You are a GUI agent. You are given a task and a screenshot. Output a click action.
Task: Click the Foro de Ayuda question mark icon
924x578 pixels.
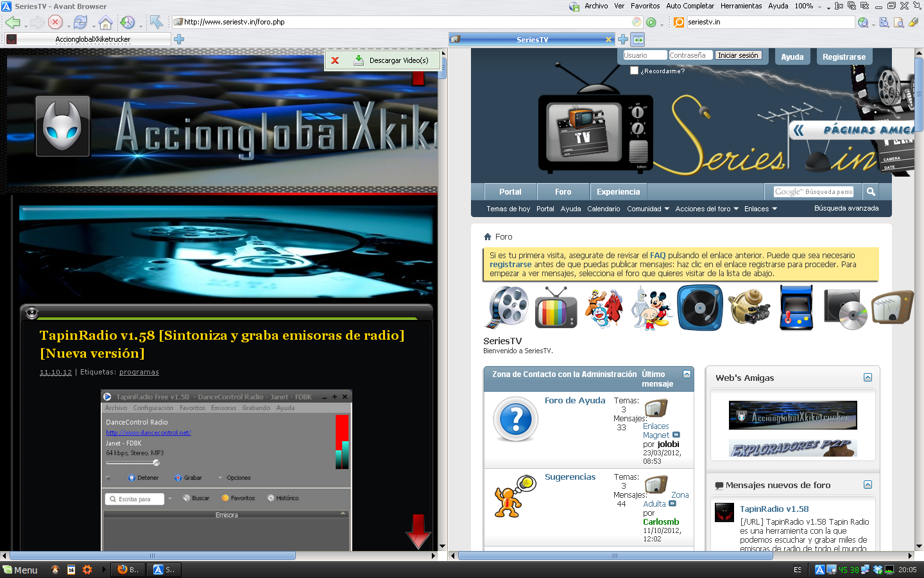point(515,419)
